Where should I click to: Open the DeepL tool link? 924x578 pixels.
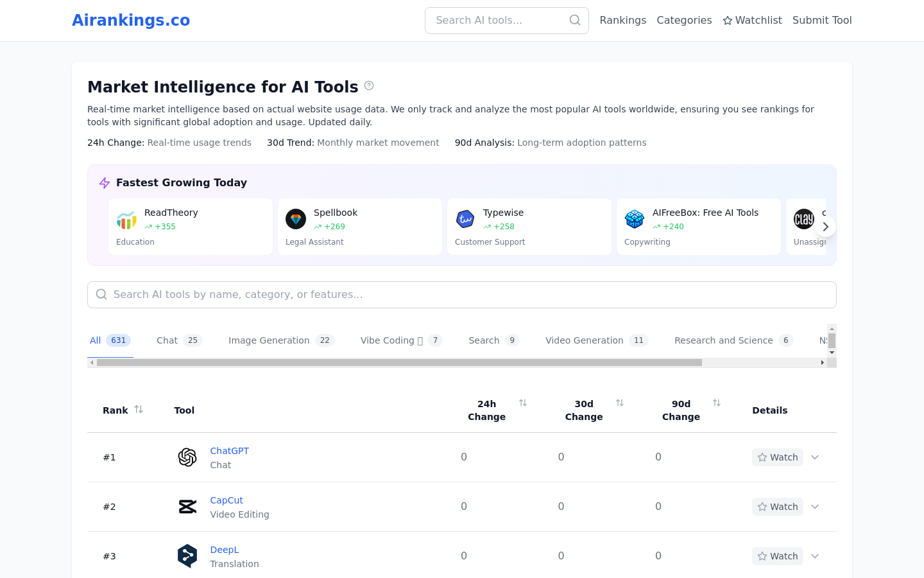(x=225, y=550)
